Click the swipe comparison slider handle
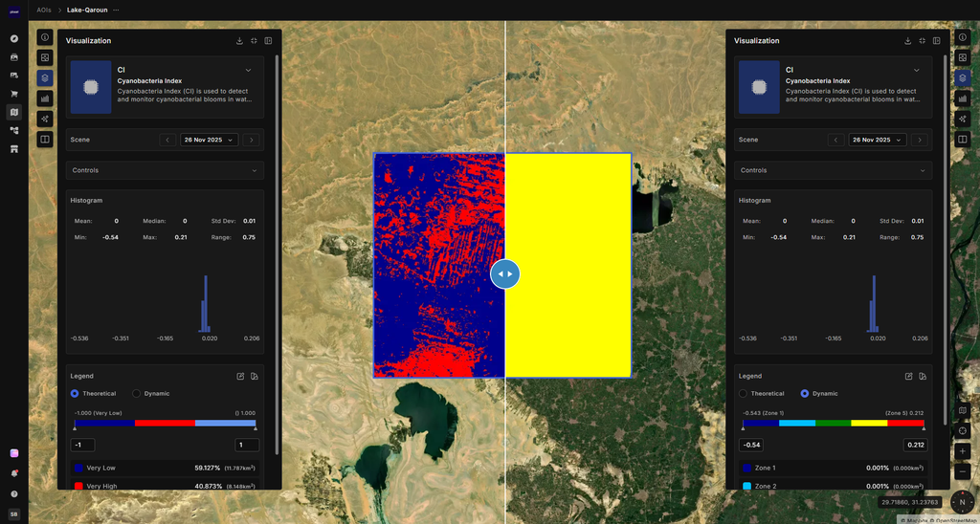This screenshot has width=980, height=524. pos(505,273)
